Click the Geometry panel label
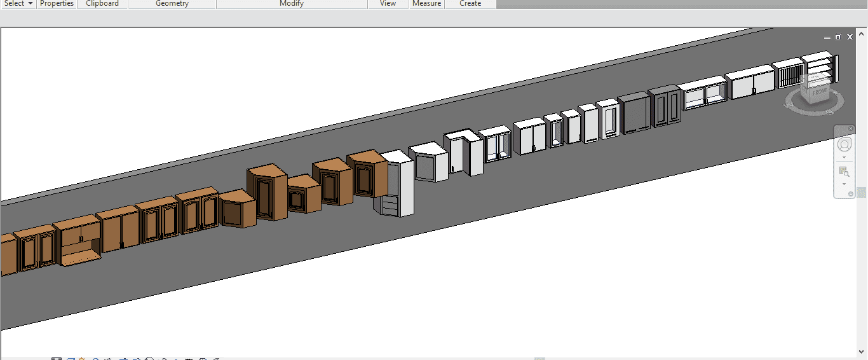 coord(172,4)
